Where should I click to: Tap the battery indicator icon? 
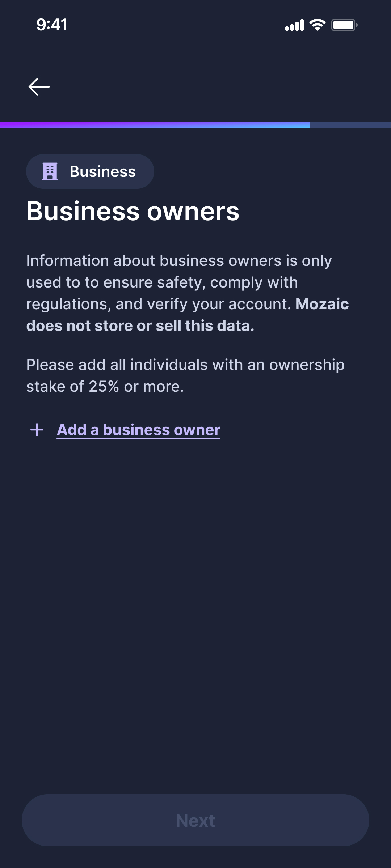pos(344,25)
